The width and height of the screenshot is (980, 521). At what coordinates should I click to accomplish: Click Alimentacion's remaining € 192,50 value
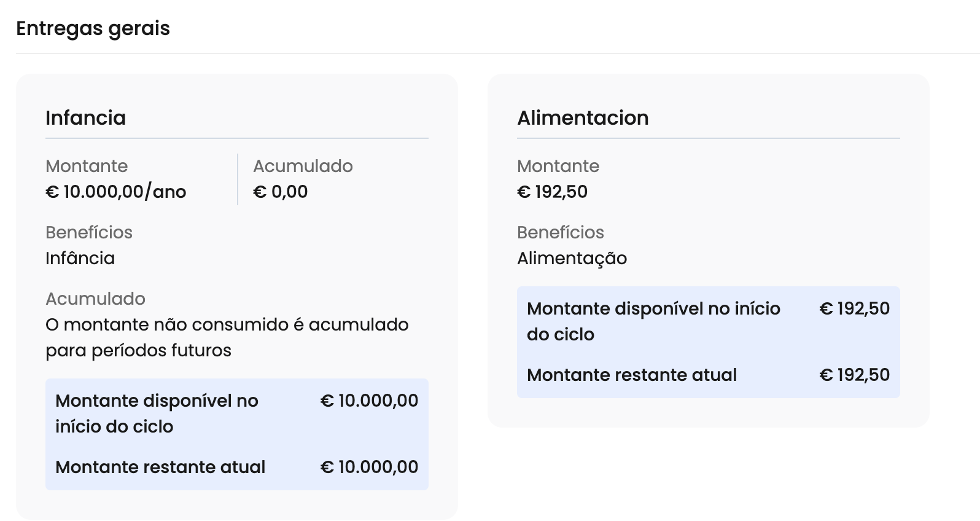click(x=854, y=375)
